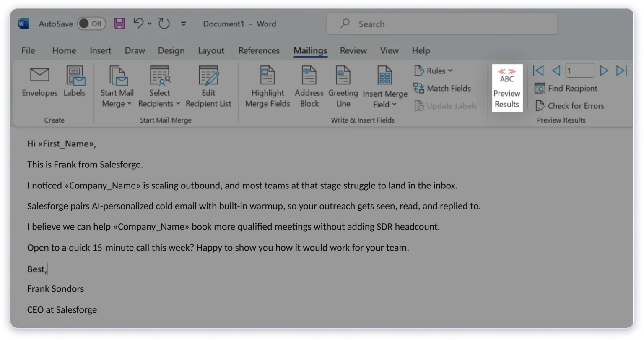Open Edit Recipient List
Viewport: 644px width, 340px height.
pos(208,87)
